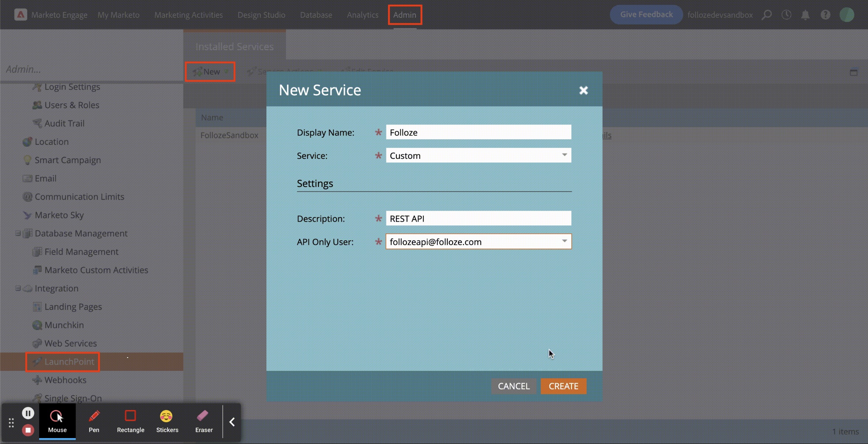868x444 pixels.
Task: Select the Rectangle annotation tool
Action: click(130, 421)
